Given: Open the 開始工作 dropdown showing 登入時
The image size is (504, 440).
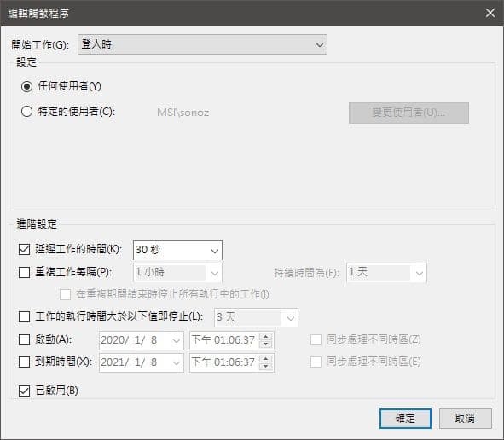Looking at the screenshot, I should pyautogui.click(x=202, y=44).
